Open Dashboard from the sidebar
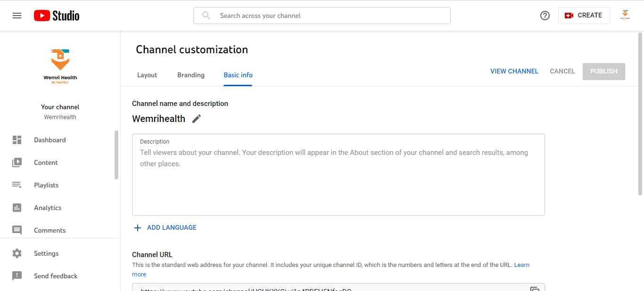644x291 pixels. coord(50,140)
